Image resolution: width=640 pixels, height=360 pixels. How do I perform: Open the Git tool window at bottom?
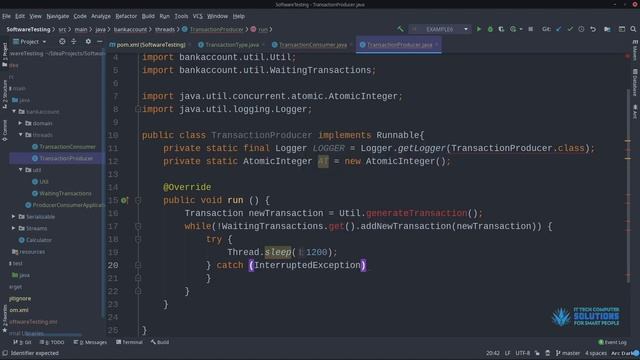click(22, 342)
